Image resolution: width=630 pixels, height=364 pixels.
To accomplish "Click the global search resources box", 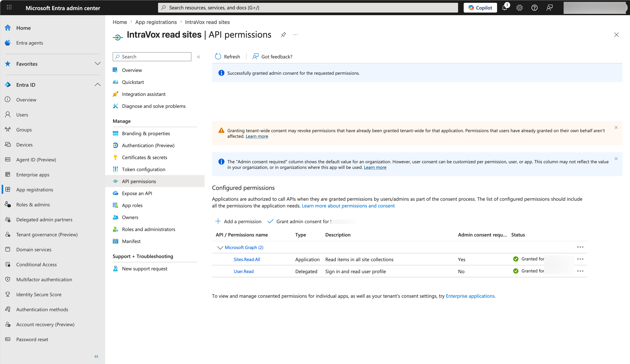I will [x=308, y=8].
